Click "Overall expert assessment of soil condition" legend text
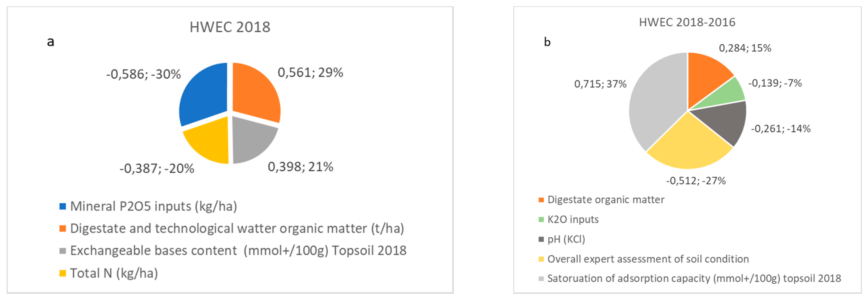Screen dimensions: 868x299 pyautogui.click(x=648, y=259)
